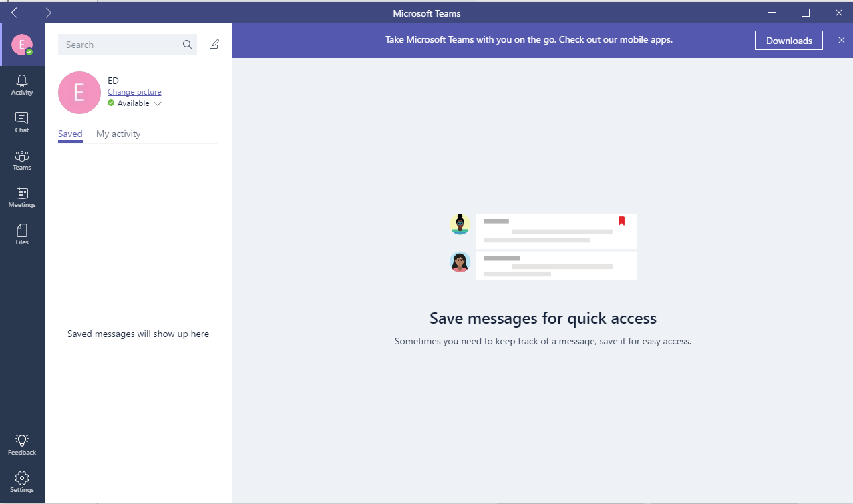This screenshot has height=504, width=853.
Task: Start a new chat with compose icon
Action: (x=214, y=45)
